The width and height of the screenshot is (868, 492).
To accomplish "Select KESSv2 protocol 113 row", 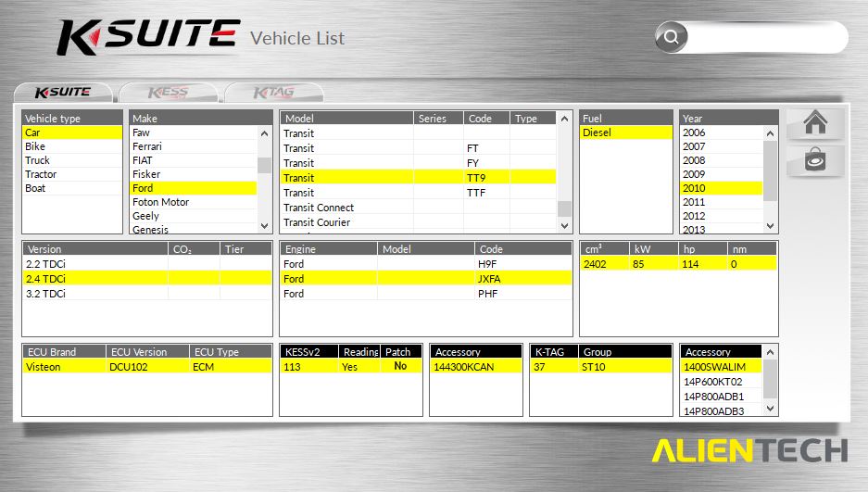I will (351, 366).
